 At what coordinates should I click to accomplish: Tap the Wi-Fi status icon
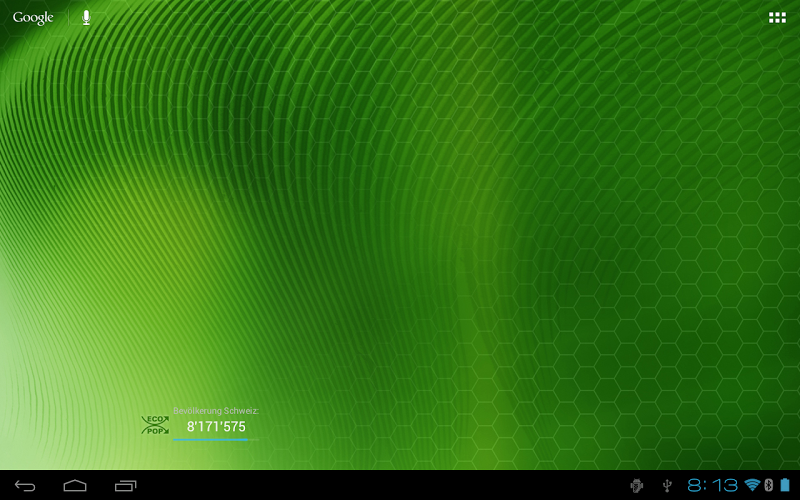[752, 485]
